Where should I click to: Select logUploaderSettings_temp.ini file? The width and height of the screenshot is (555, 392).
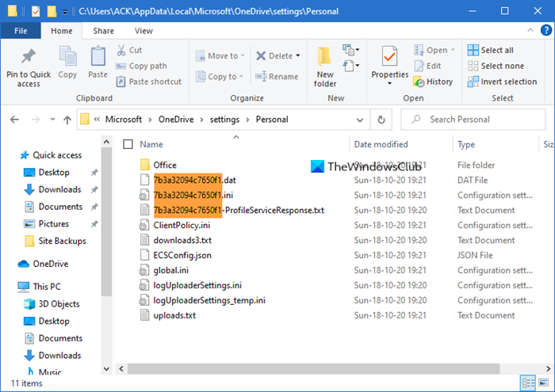click(209, 300)
